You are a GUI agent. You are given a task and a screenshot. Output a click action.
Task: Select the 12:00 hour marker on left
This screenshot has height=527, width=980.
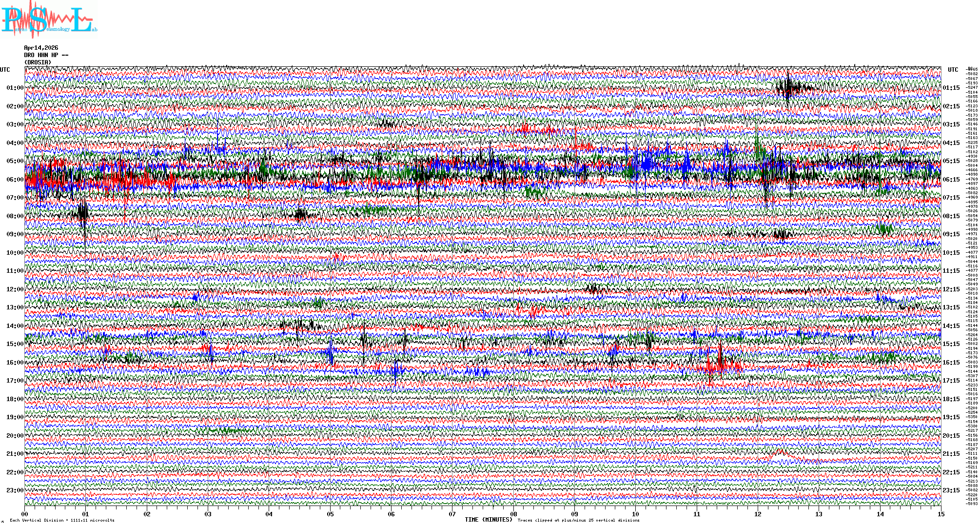[x=15, y=289]
